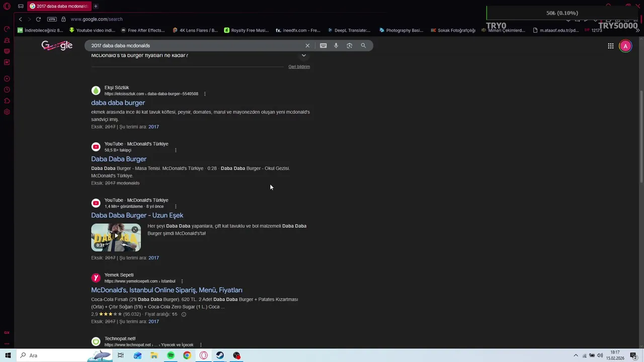The width and height of the screenshot is (644, 362).
Task: Click the 'Geri bildirim' feedback link
Action: coord(299,66)
